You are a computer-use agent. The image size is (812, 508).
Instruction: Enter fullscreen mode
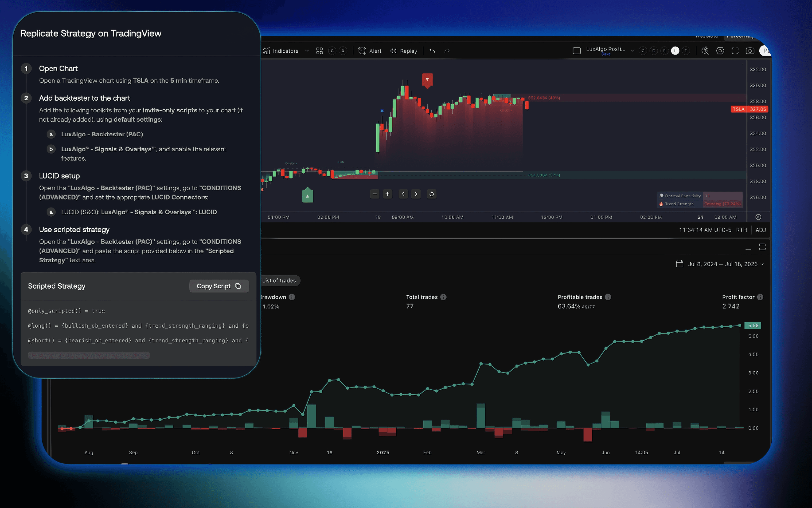click(735, 51)
